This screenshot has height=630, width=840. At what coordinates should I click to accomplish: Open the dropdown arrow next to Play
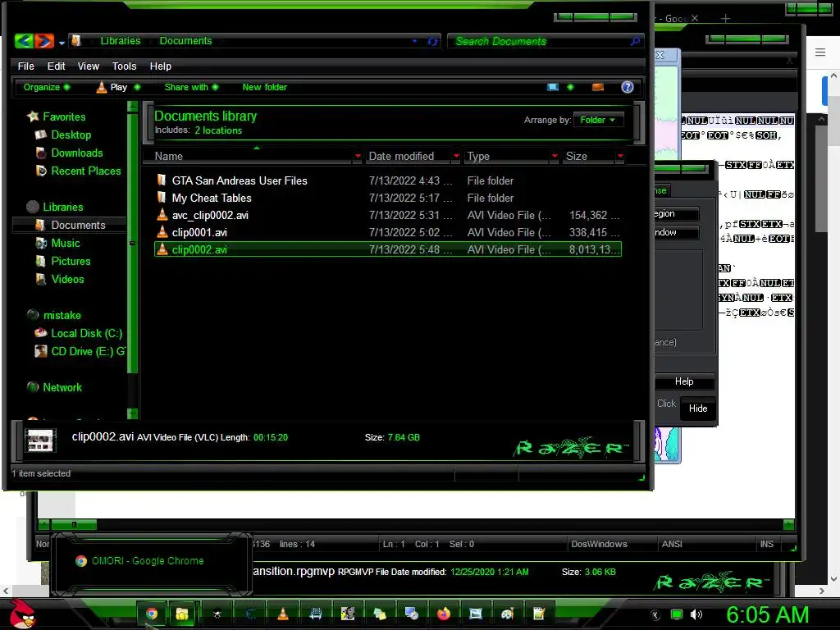[137, 87]
